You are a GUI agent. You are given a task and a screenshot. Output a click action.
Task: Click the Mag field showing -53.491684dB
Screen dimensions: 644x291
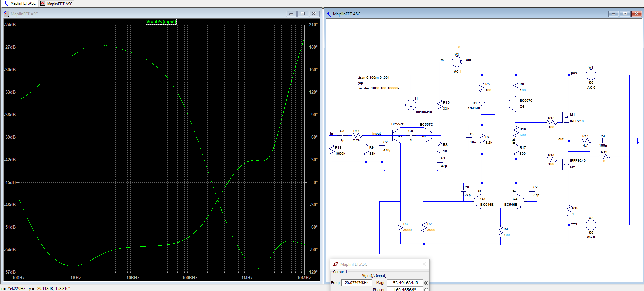click(x=404, y=283)
